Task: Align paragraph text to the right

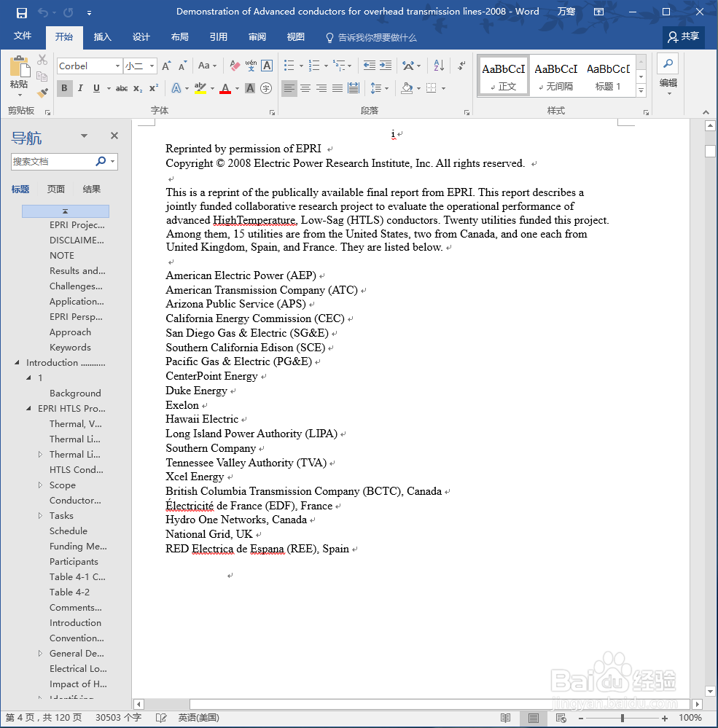Action: pyautogui.click(x=321, y=88)
